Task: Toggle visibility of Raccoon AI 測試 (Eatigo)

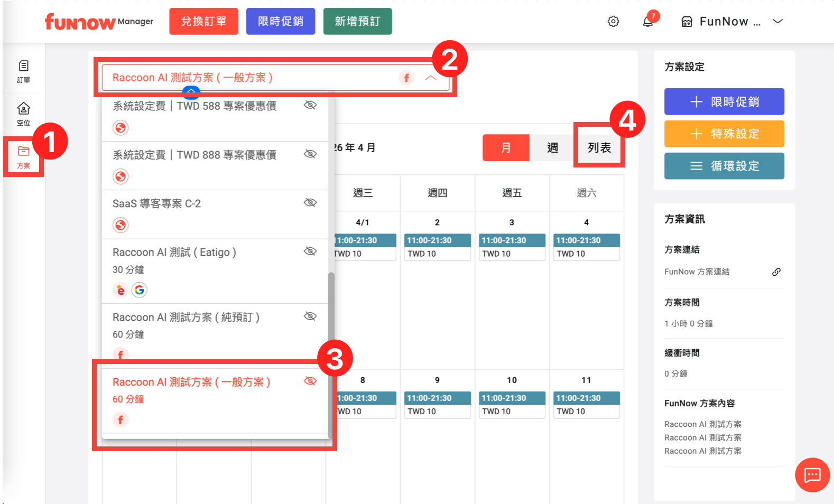Action: pos(310,251)
